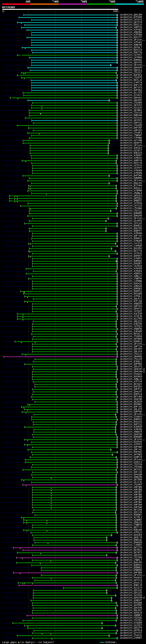Click label UniRef100_Q0J3C5
Image resolution: width=146 pixels, height=644 pixels.
tap(131, 93)
